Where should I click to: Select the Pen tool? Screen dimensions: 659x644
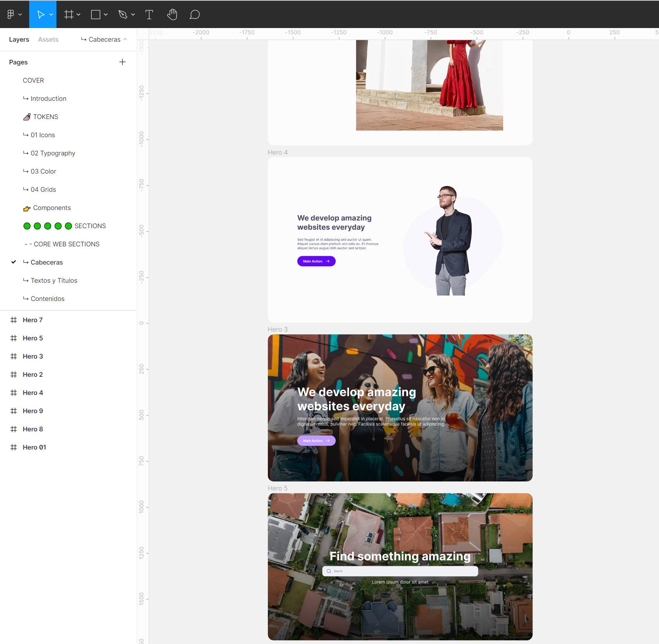pyautogui.click(x=122, y=14)
